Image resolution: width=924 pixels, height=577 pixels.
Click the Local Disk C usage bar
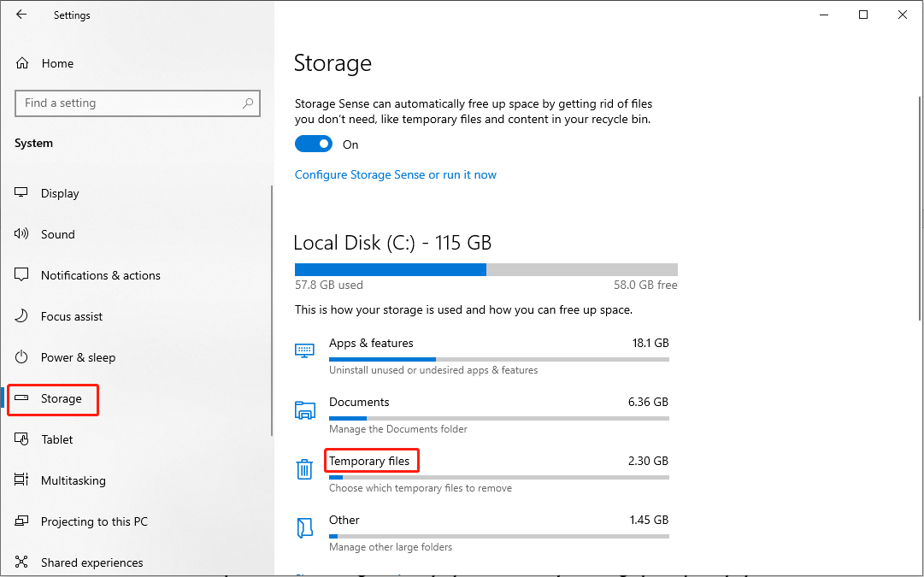click(486, 269)
